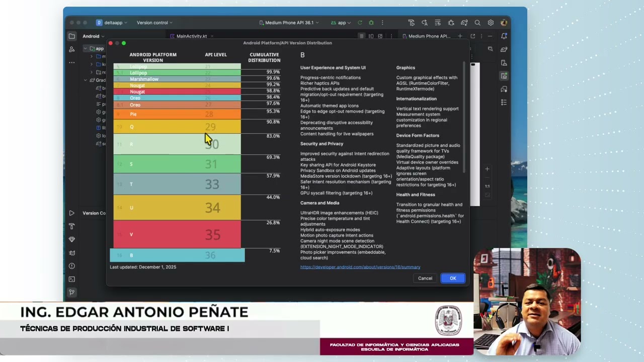644x362 pixels.
Task: Open the Android project view dropdown
Action: [93, 36]
